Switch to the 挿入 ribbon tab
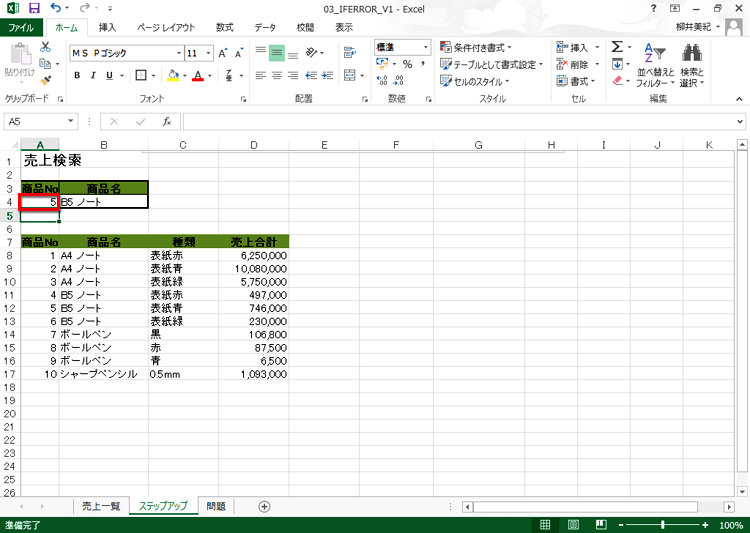The image size is (750, 533). pos(107,27)
